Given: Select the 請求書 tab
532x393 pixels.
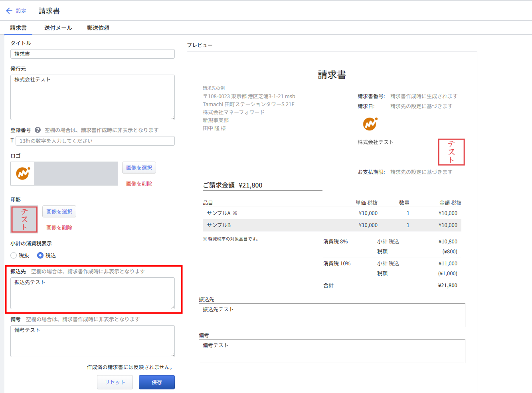Looking at the screenshot, I should coord(18,28).
